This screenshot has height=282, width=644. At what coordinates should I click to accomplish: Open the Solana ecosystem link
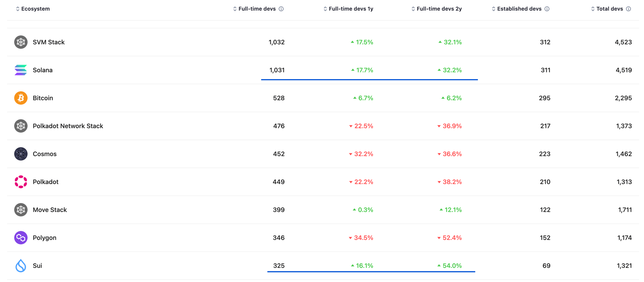pyautogui.click(x=43, y=70)
